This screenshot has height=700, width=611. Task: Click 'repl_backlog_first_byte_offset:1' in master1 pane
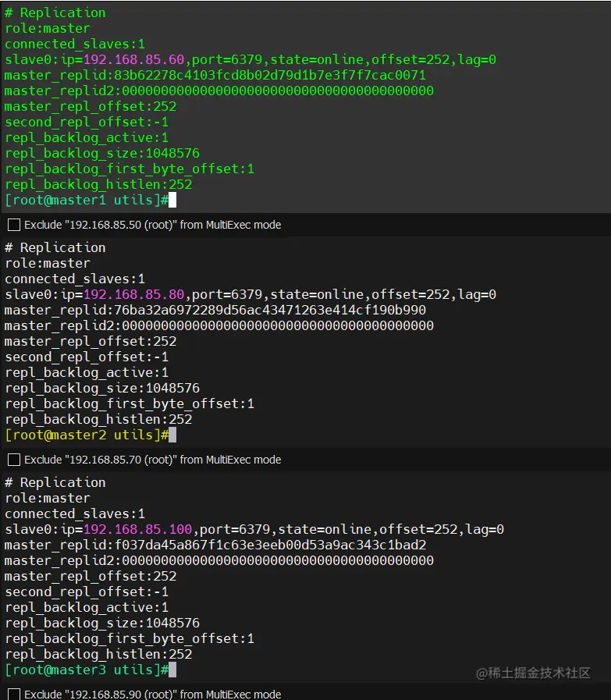[x=130, y=169]
